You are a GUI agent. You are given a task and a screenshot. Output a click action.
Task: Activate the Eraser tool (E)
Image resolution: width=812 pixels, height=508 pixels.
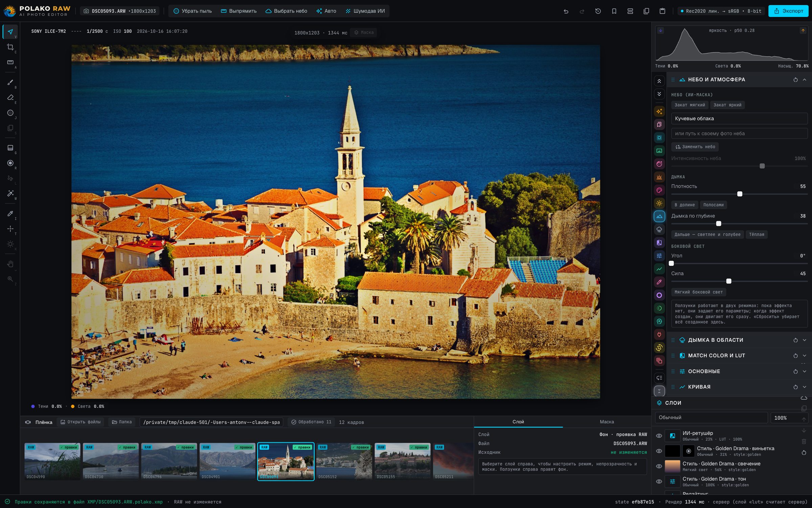pyautogui.click(x=10, y=98)
